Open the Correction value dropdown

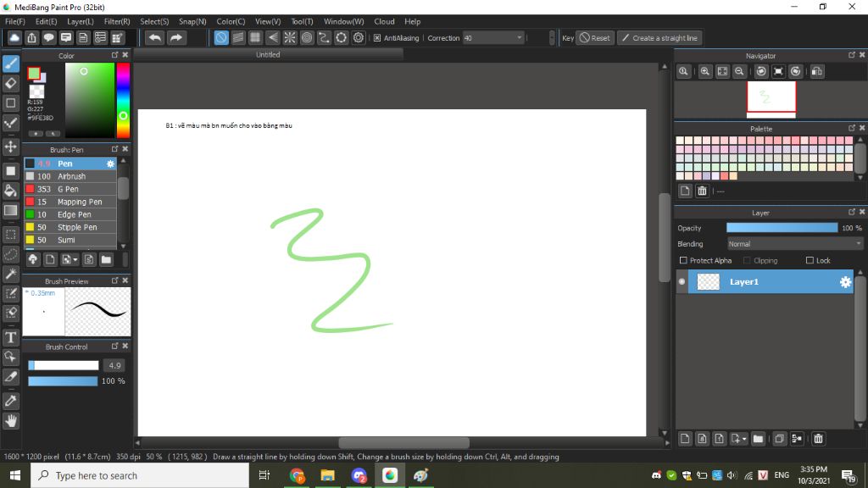(520, 37)
